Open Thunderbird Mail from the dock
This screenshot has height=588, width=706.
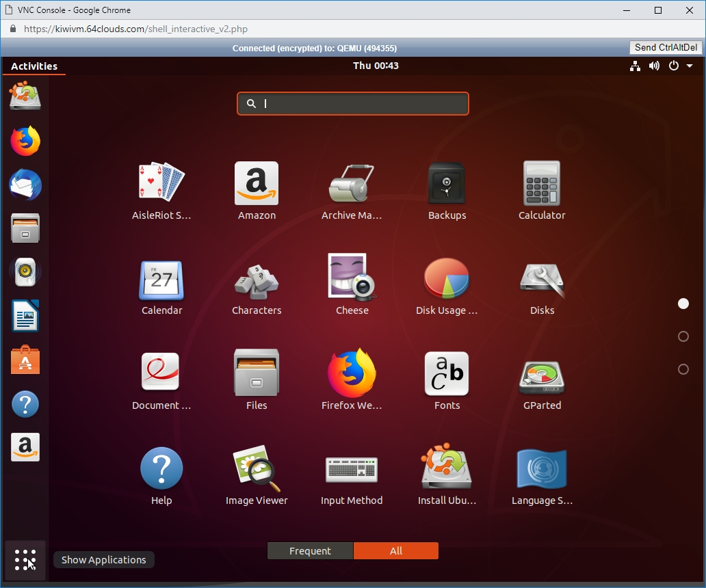pyautogui.click(x=25, y=185)
